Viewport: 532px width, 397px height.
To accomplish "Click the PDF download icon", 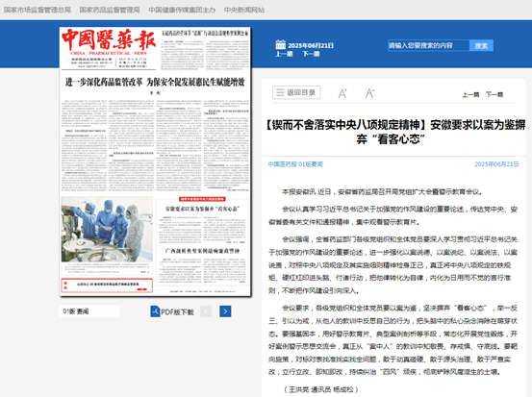I will (x=155, y=311).
